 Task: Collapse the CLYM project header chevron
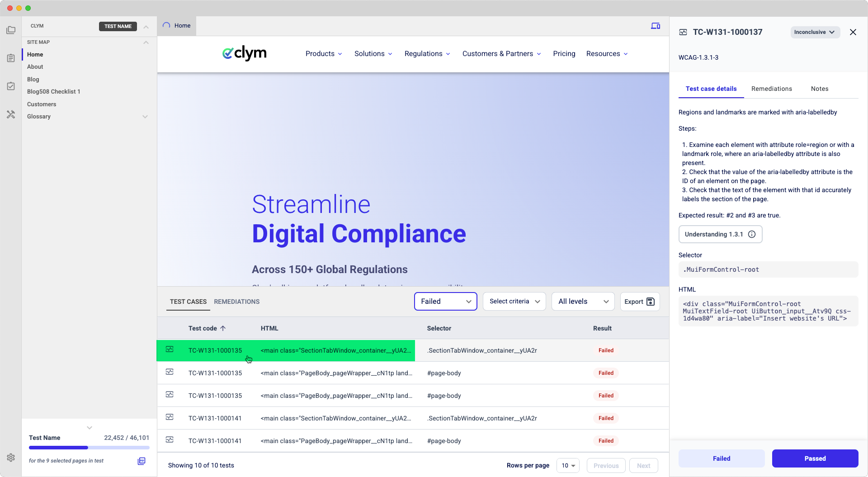[x=146, y=27]
